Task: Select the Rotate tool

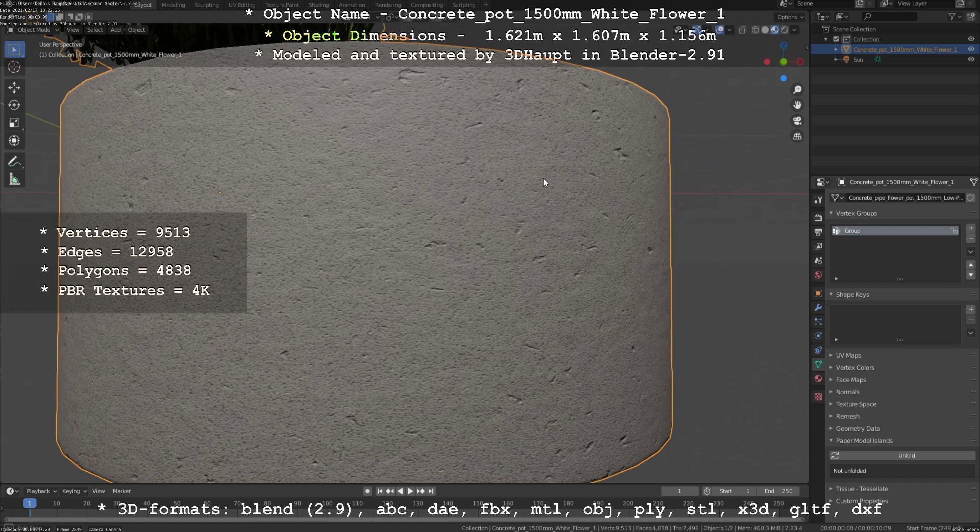Action: click(14, 105)
